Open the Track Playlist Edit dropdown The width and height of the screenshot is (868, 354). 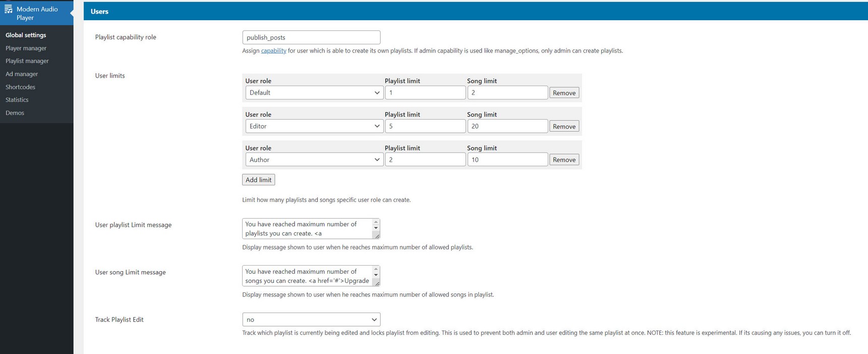tap(311, 320)
